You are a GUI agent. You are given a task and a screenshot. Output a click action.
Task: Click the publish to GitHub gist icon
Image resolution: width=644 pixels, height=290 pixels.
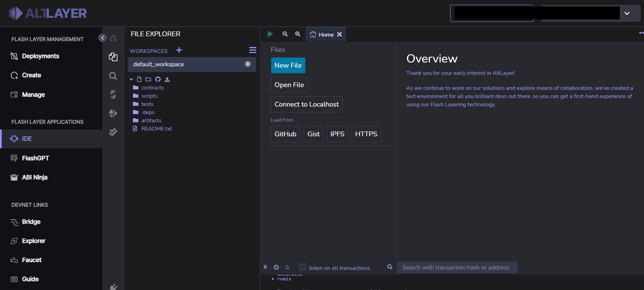[x=158, y=79]
